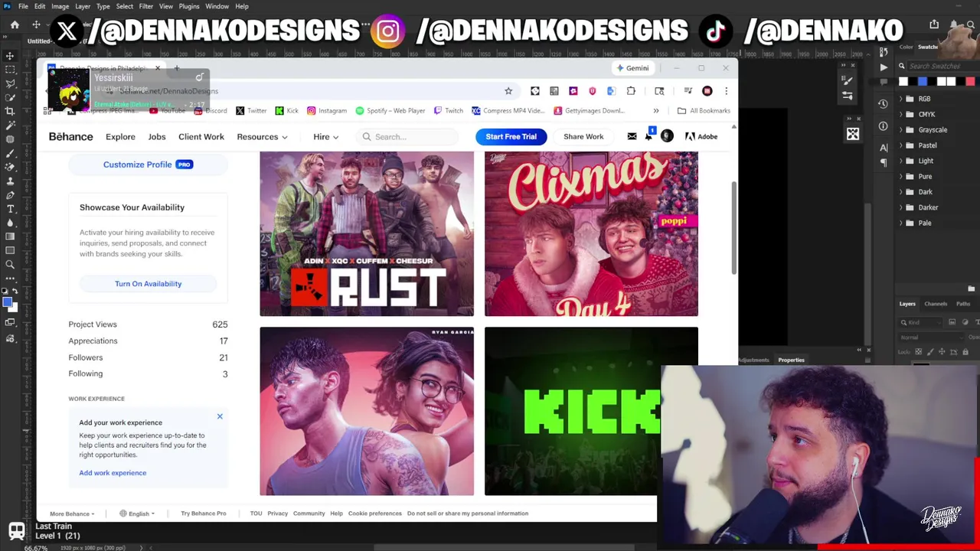Bookmark page with the star icon
980x551 pixels.
(x=508, y=91)
